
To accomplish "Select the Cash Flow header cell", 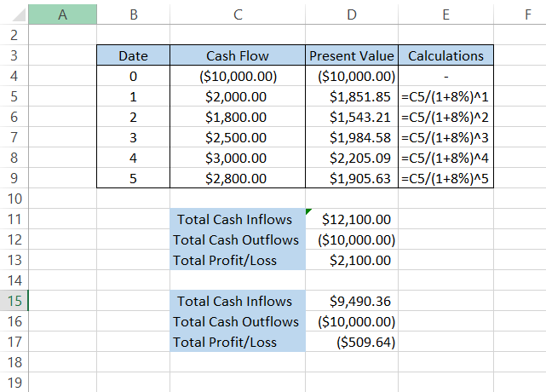I will (x=237, y=55).
